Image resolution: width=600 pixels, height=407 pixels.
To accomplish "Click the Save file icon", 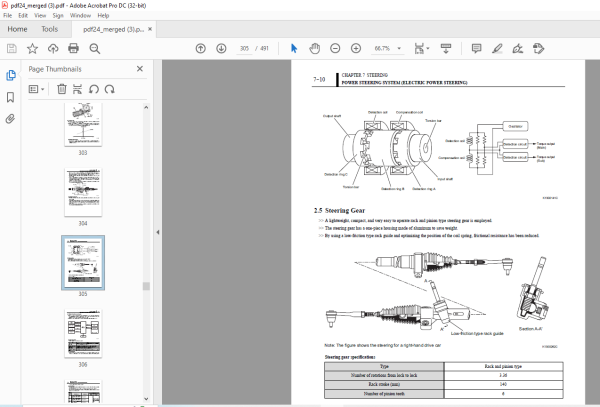I will [x=12, y=49].
